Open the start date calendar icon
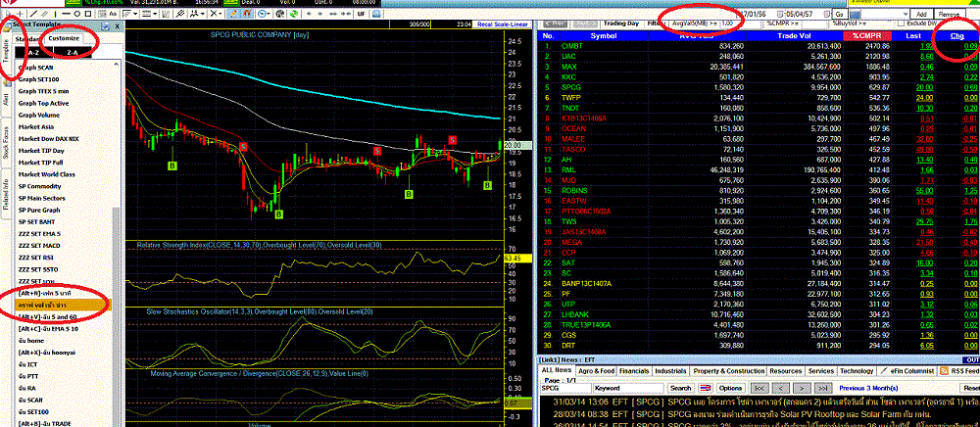The height and width of the screenshot is (427, 980). (x=779, y=14)
